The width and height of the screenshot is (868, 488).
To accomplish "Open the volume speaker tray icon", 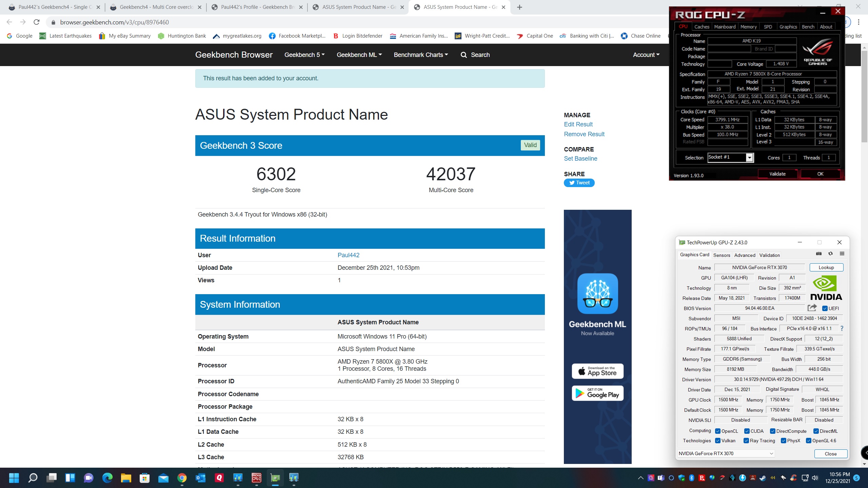I will 815,478.
